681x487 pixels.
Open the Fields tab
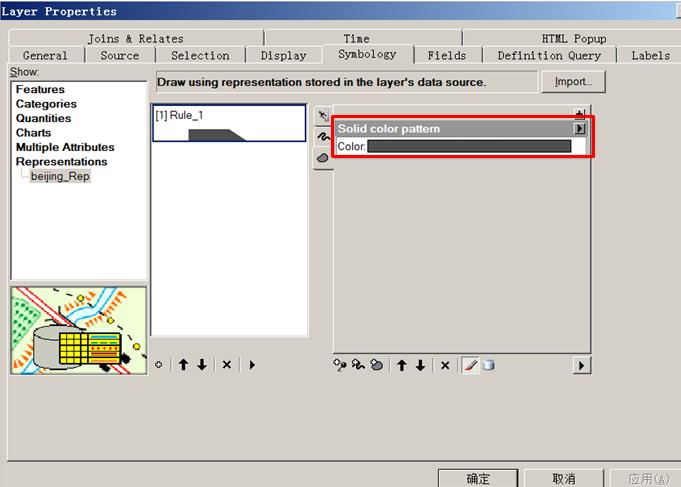[447, 55]
